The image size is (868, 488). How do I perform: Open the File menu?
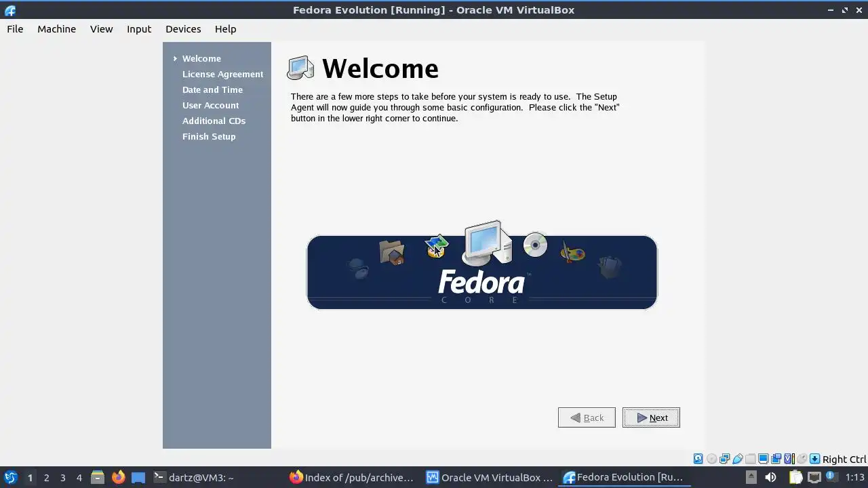pyautogui.click(x=15, y=29)
